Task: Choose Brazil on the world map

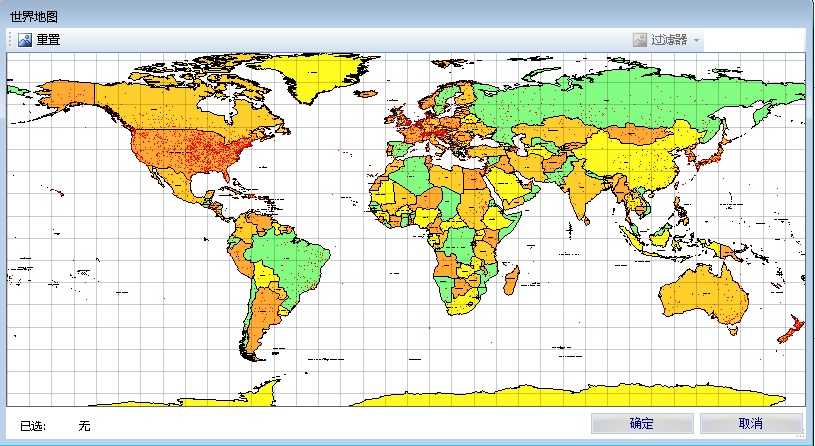Action: [290, 255]
